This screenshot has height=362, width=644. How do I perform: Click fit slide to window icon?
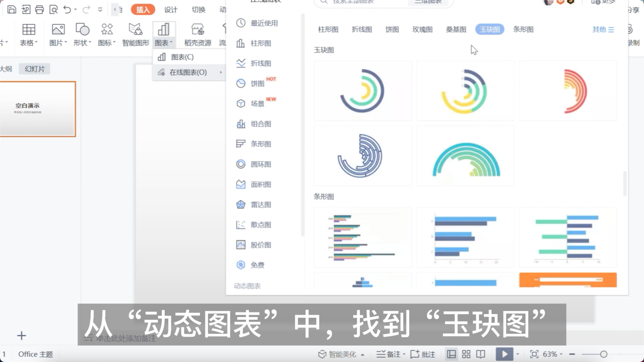(534, 354)
